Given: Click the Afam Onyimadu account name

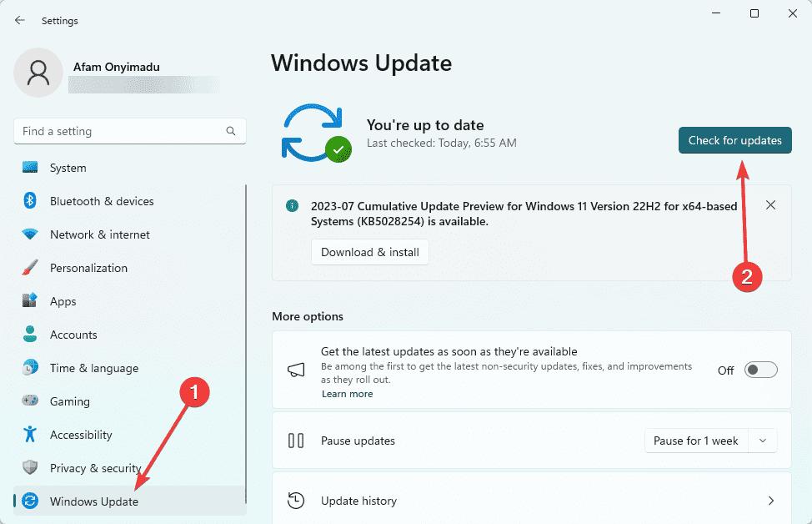Looking at the screenshot, I should (117, 67).
